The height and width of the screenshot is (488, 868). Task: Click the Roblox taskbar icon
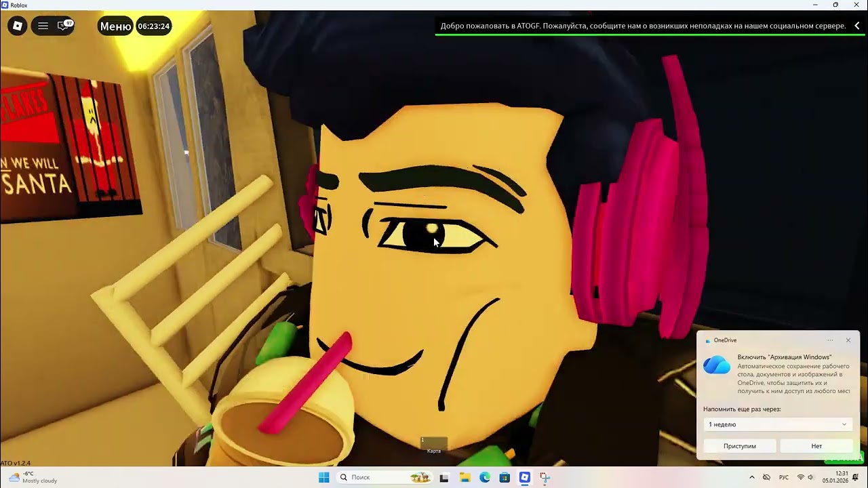coord(525,477)
